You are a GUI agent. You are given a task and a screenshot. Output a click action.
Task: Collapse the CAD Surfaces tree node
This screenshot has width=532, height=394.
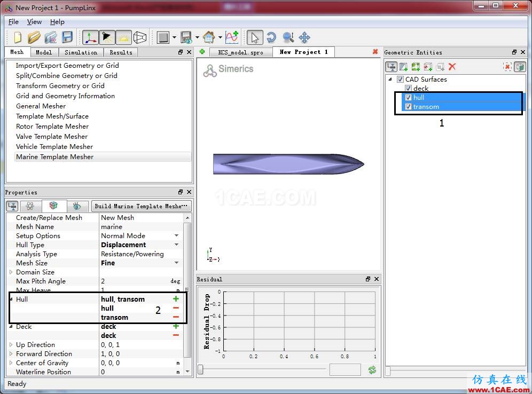390,80
